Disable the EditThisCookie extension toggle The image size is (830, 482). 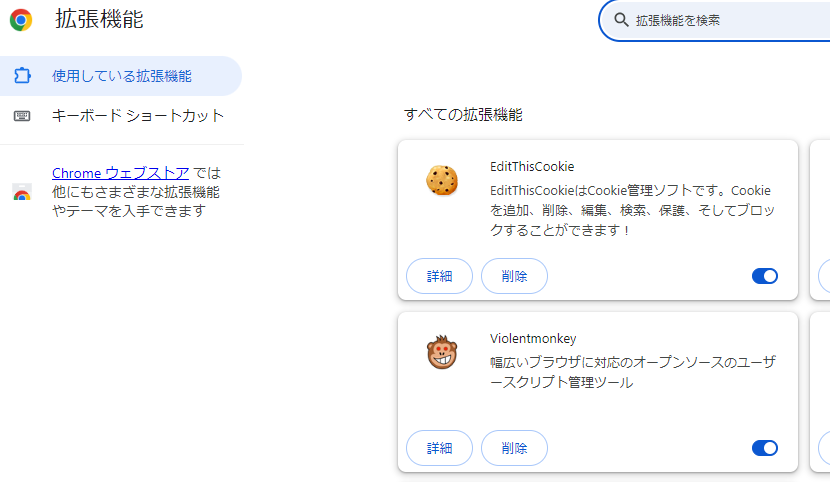(764, 276)
